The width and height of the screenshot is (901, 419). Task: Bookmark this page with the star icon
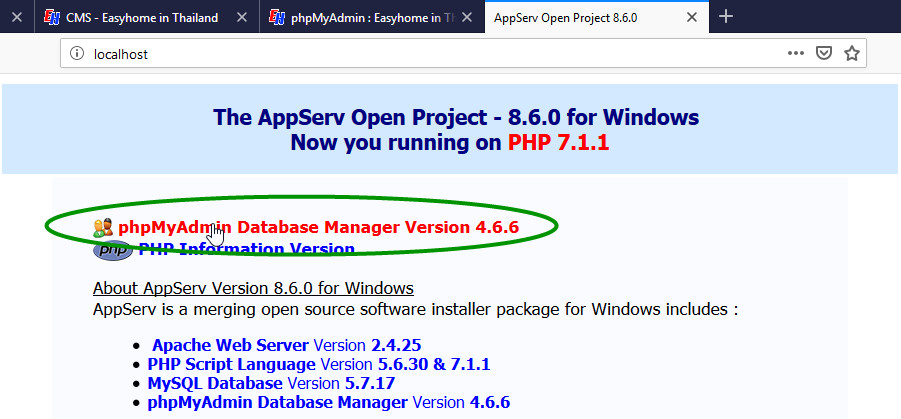(x=852, y=53)
